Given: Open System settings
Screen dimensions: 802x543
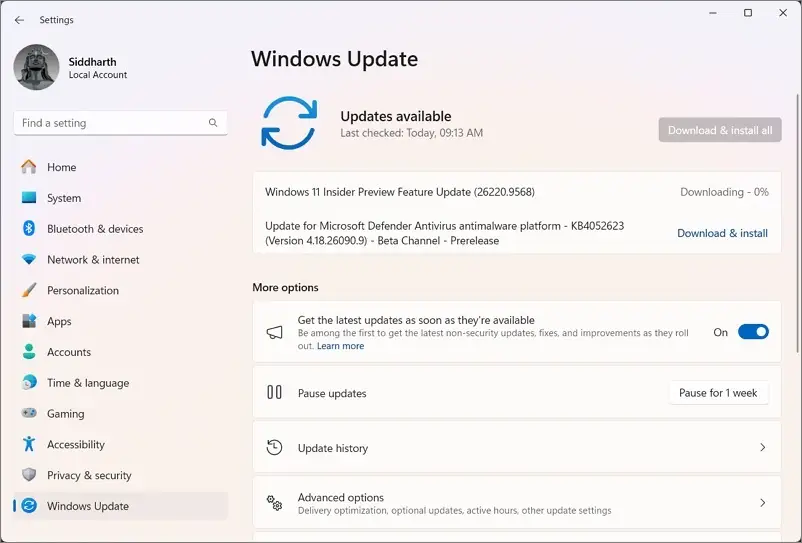Looking at the screenshot, I should (121, 198).
